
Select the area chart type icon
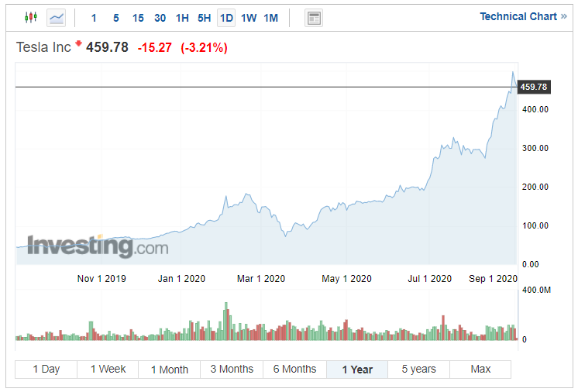point(57,17)
